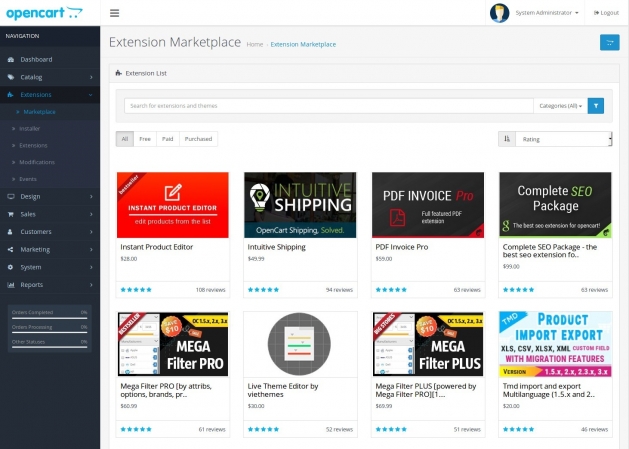Click the Logout link
Image resolution: width=629 pixels, height=449 pixels.
coord(606,13)
